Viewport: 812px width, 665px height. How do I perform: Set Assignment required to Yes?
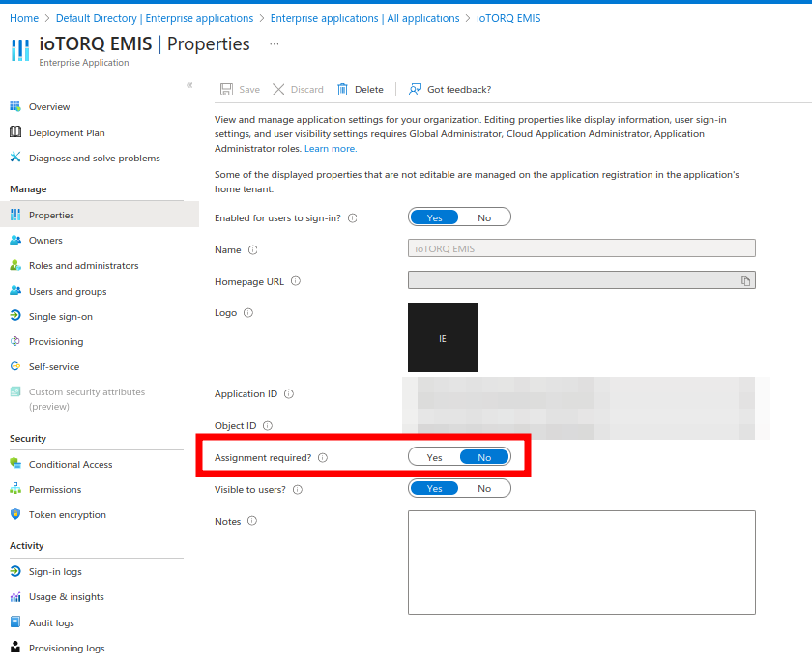[434, 457]
